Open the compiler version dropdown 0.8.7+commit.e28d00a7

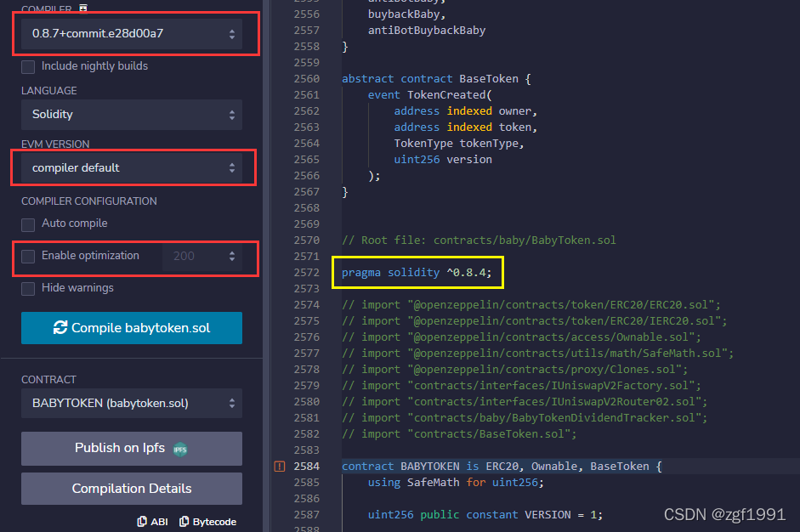pyautogui.click(x=132, y=34)
